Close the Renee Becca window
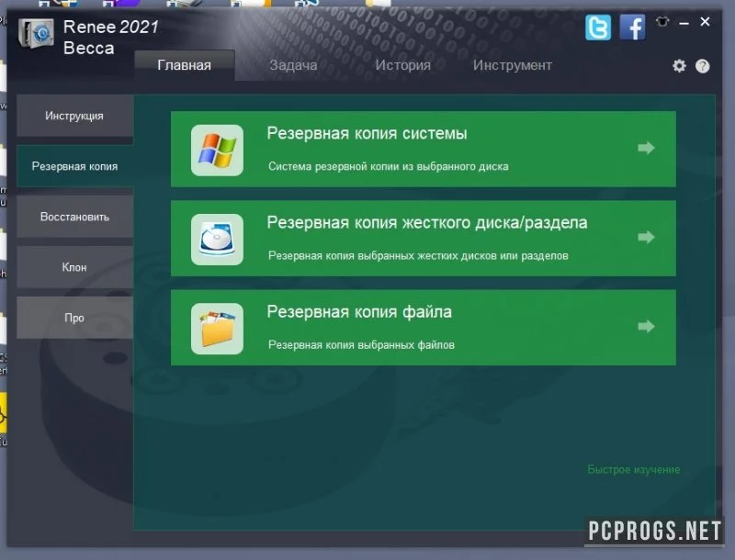This screenshot has width=735, height=560. (x=705, y=21)
